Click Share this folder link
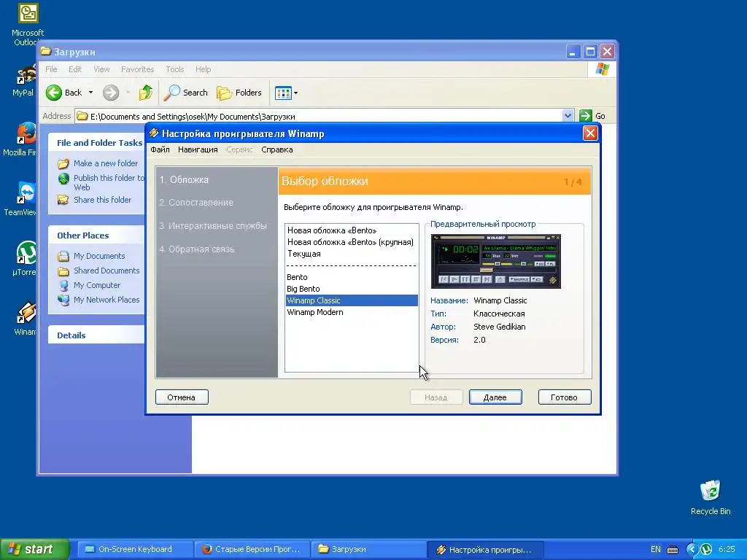Viewport: 747px width, 560px height. pos(102,200)
